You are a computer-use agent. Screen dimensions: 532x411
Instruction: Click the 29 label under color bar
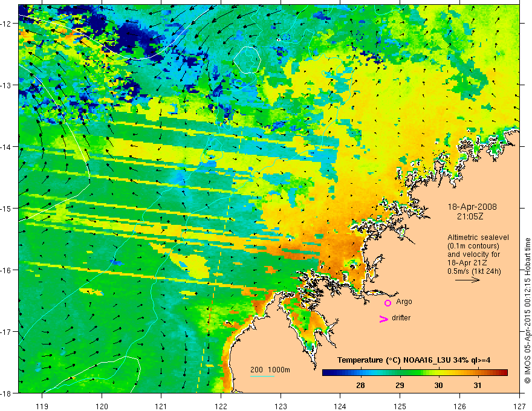click(x=400, y=385)
